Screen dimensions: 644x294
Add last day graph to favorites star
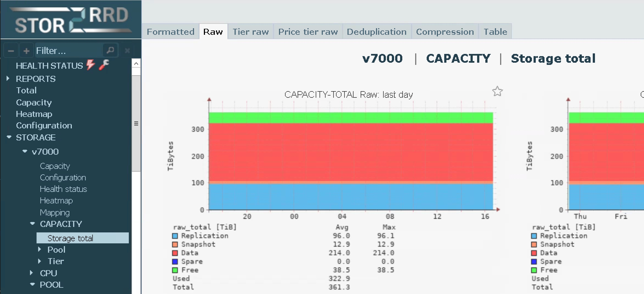pos(497,91)
